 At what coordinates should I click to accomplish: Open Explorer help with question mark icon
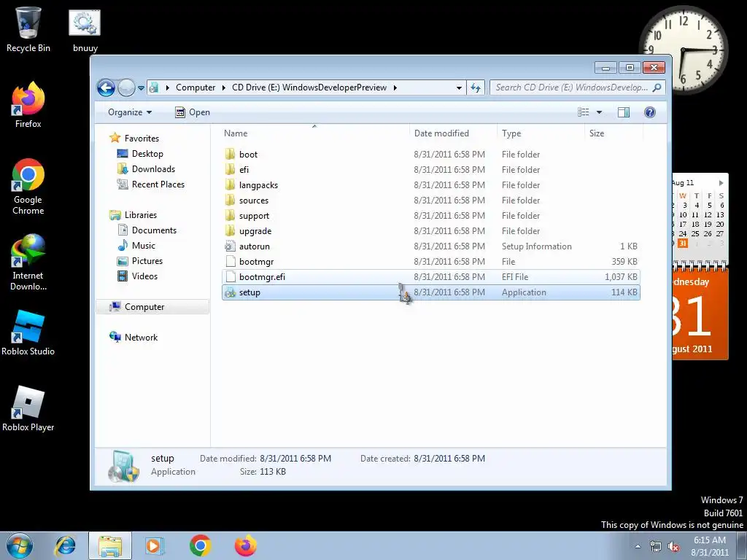pyautogui.click(x=650, y=112)
